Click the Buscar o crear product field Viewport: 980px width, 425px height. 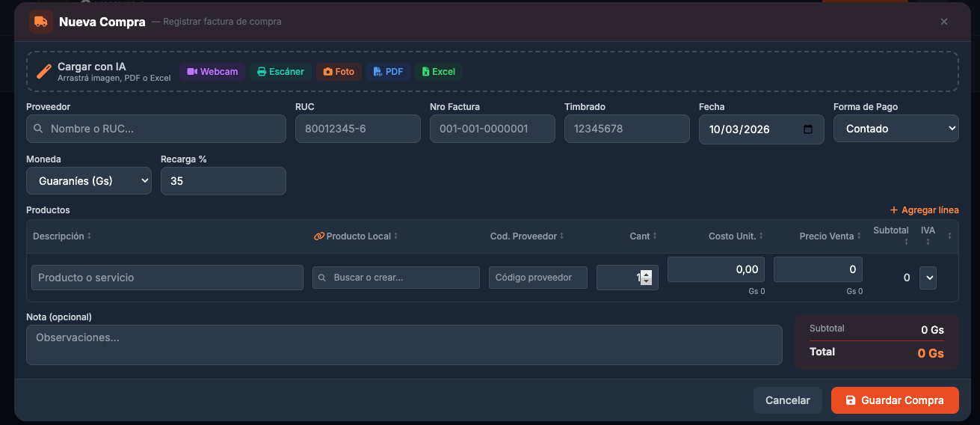[395, 278]
